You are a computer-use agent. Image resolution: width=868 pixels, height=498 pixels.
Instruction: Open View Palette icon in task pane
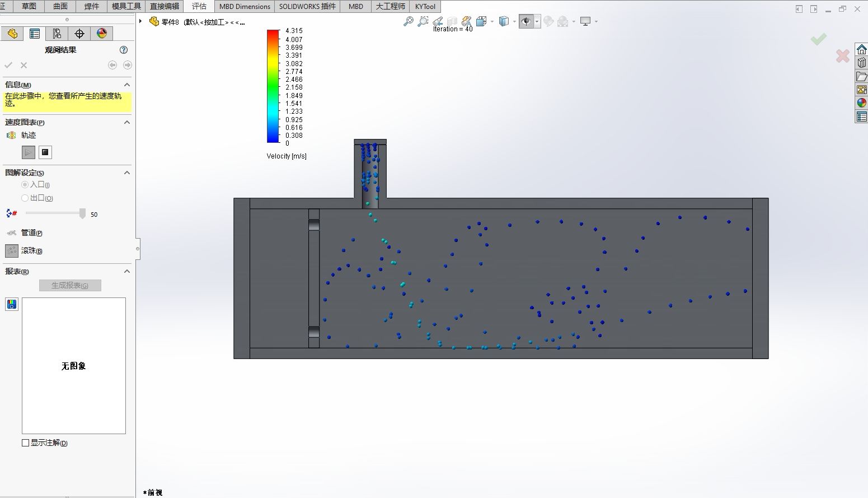tap(861, 90)
